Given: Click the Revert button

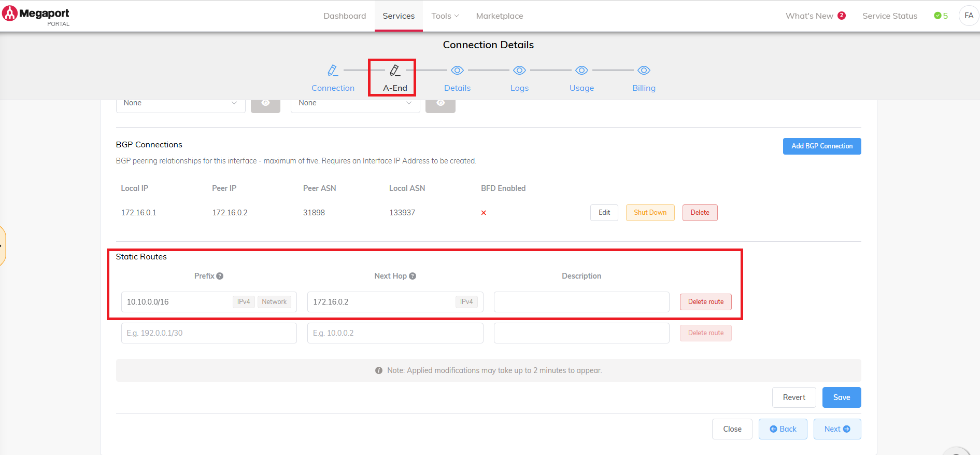Looking at the screenshot, I should pos(794,397).
